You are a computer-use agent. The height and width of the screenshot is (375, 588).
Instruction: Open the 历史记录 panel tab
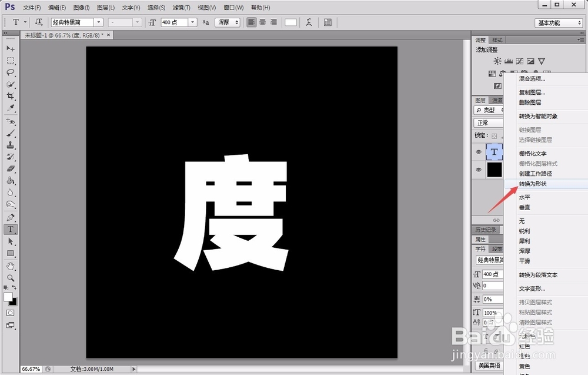pos(486,230)
